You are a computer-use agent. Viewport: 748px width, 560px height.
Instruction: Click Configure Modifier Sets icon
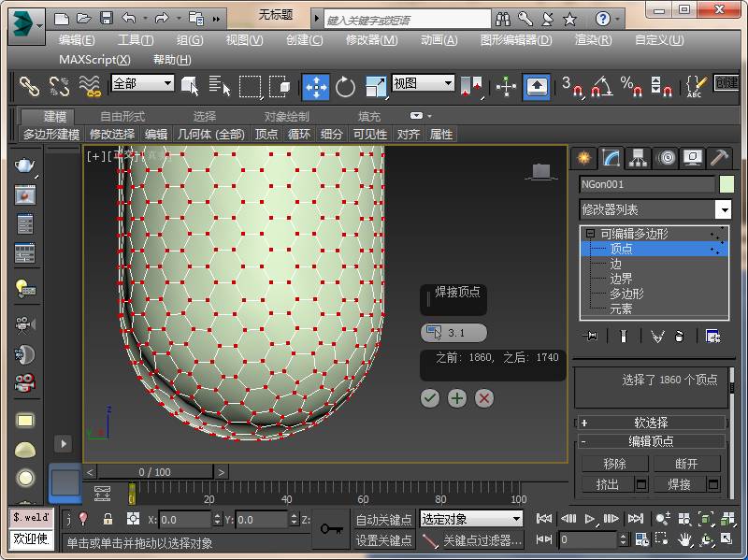(712, 337)
